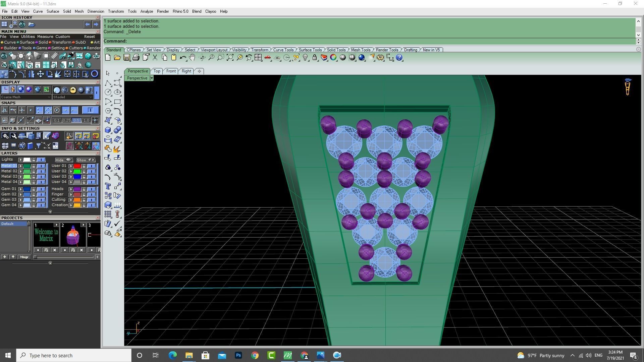Screen dimensions: 644x362
Task: Click the four-viewport layout icon
Action: (x=258, y=58)
